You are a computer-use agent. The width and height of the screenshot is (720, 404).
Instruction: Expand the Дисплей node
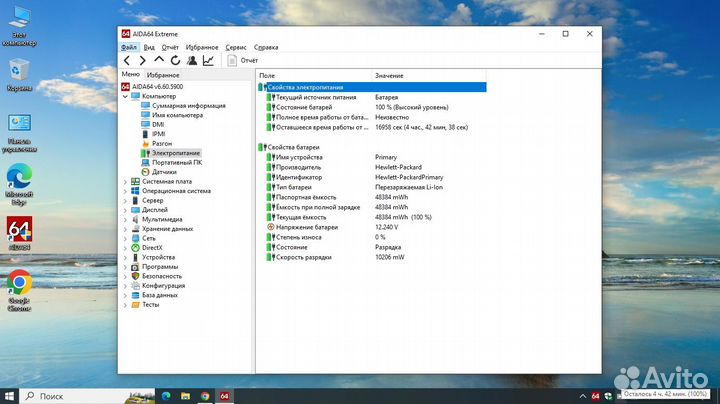pyautogui.click(x=125, y=210)
